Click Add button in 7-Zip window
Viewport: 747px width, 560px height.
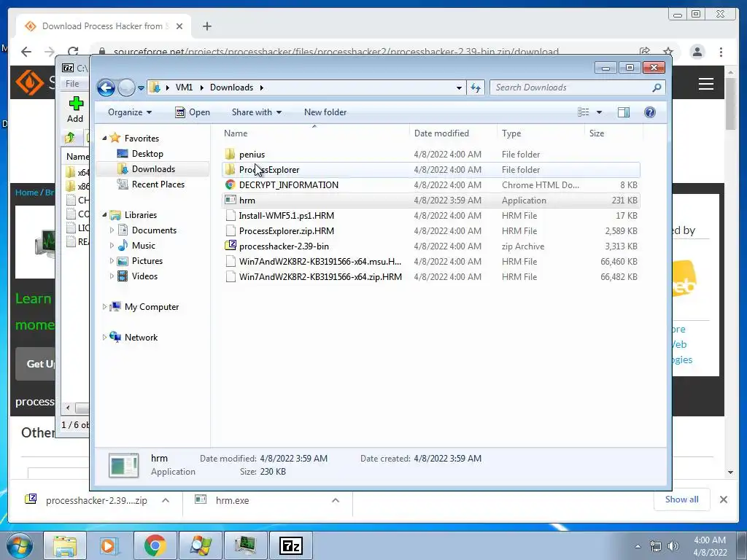pos(75,110)
